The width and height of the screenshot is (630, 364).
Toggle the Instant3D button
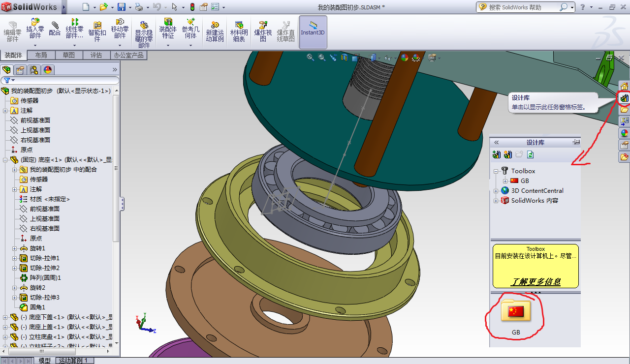click(313, 32)
